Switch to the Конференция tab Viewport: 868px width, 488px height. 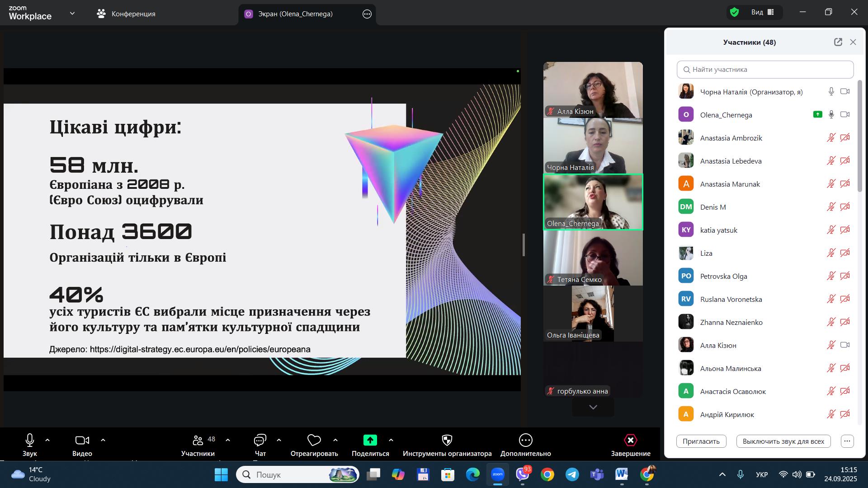[x=126, y=14]
